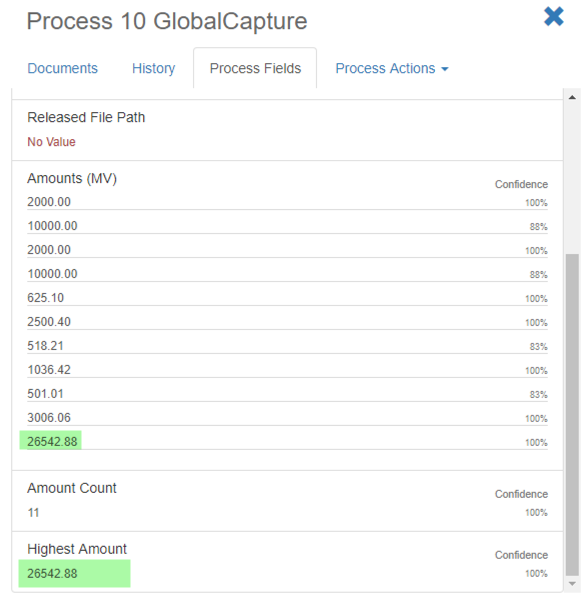
Task: Click the 518.21 amount value
Action: click(x=45, y=345)
